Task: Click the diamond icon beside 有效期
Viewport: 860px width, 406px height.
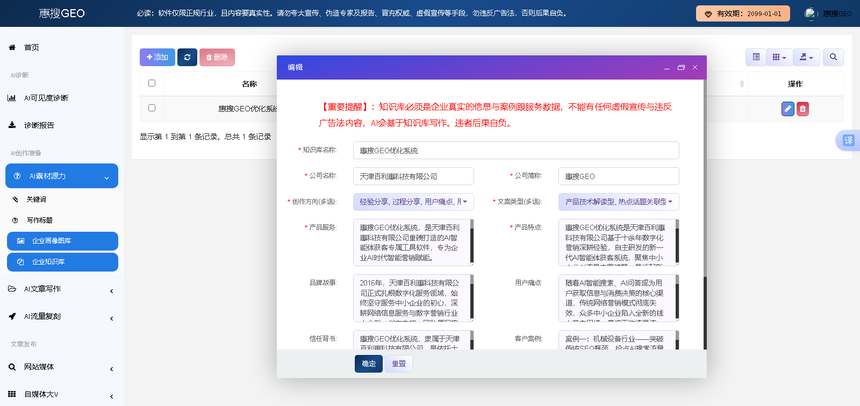Action: 709,14
